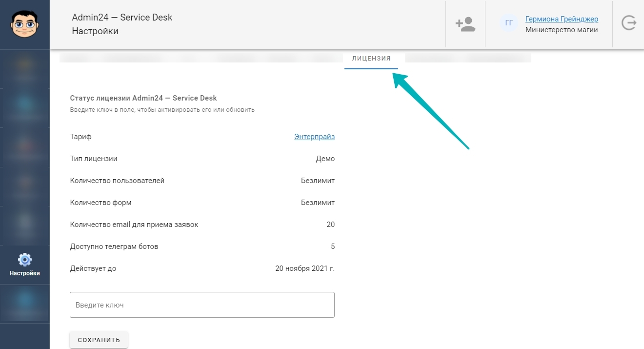This screenshot has width=644, height=349.
Task: Click Количество email для приема заявок label
Action: [134, 225]
